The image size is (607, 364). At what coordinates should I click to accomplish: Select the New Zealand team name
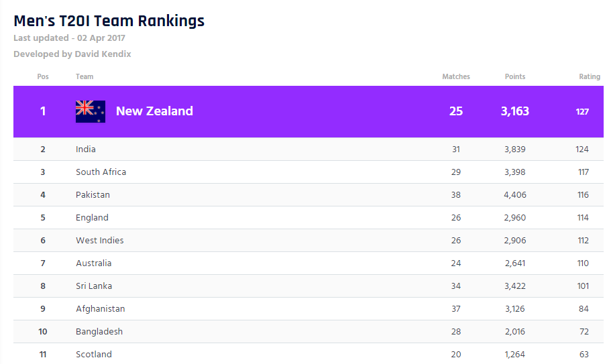tap(154, 111)
